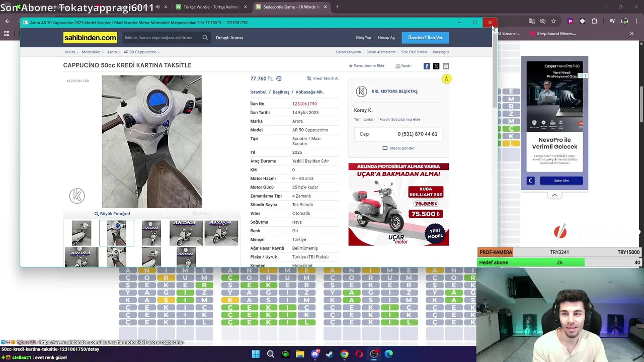Click the Uçar Motor Kuba Brilliant ad banner
Image resolution: width=644 pixels, height=362 pixels.
coord(398,204)
